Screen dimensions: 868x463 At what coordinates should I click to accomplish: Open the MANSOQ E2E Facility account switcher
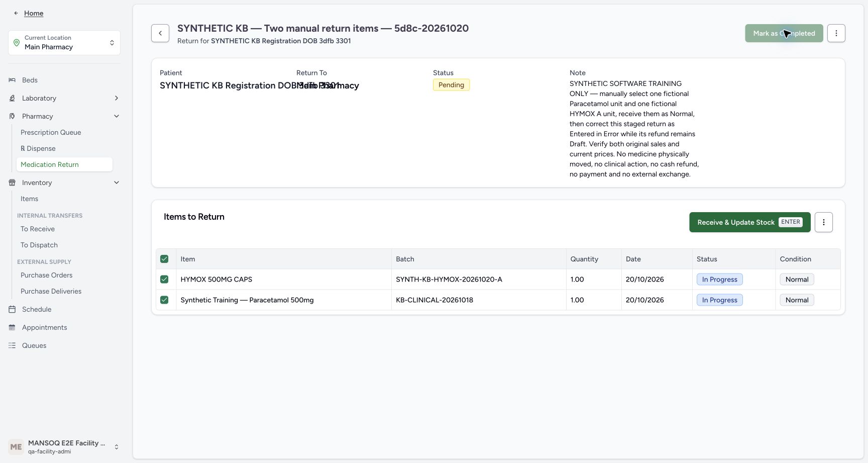click(x=64, y=447)
